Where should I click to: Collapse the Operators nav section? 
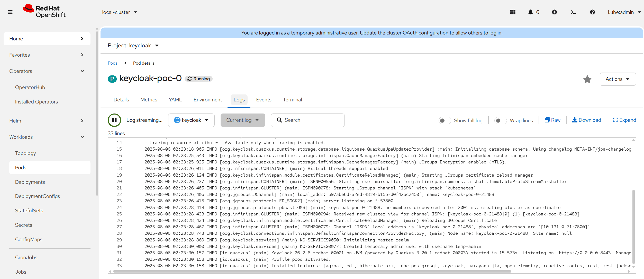pyautogui.click(x=47, y=71)
